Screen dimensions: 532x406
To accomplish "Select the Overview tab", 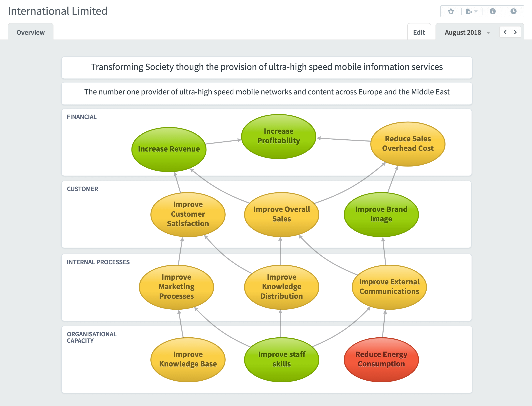I will click(x=30, y=32).
